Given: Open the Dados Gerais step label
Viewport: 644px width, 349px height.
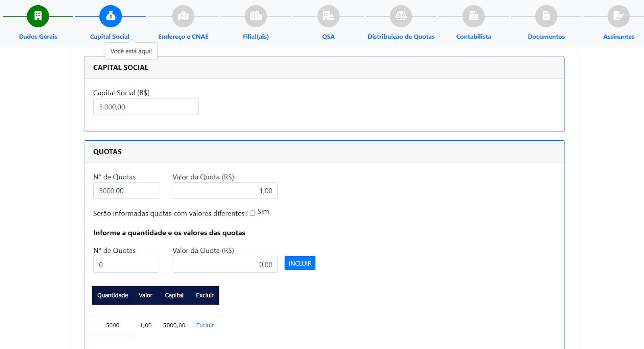Looking at the screenshot, I should 38,37.
